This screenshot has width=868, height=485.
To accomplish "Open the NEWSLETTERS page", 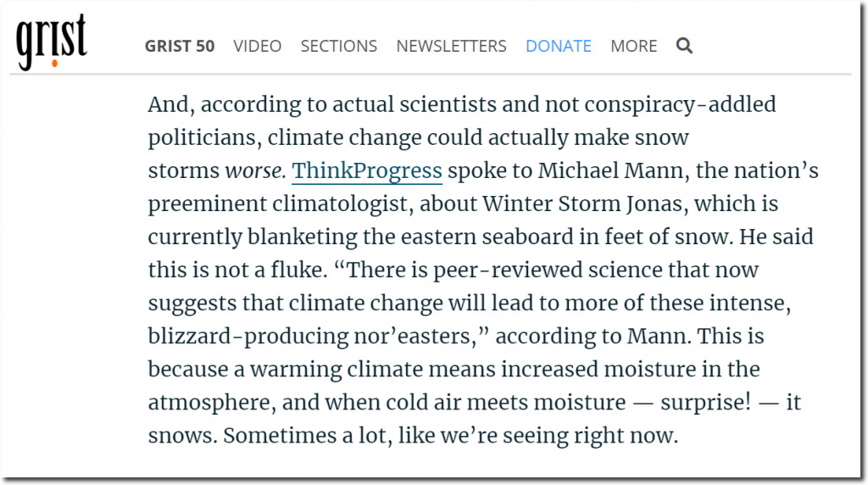I will [x=451, y=46].
